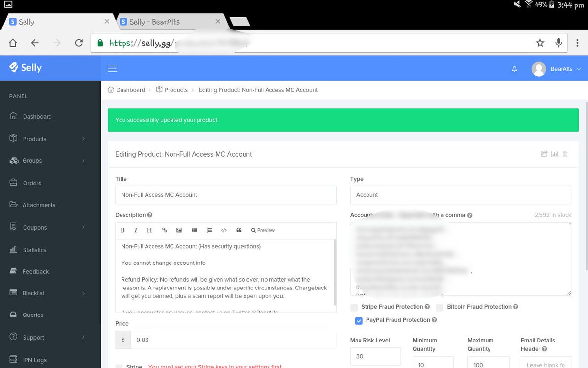Screen dimensions: 588x368
Task: Click the Max Risk Level field
Action: [x=375, y=356]
